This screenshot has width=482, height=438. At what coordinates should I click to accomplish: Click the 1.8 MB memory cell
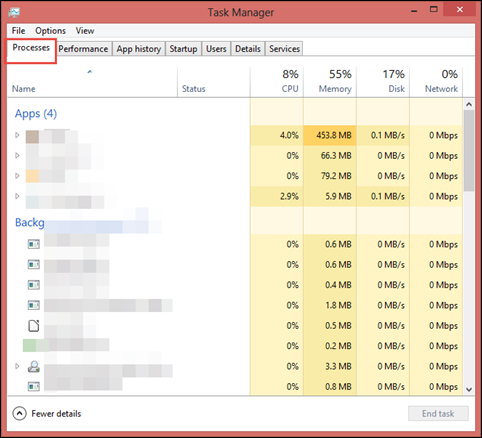coord(330,305)
